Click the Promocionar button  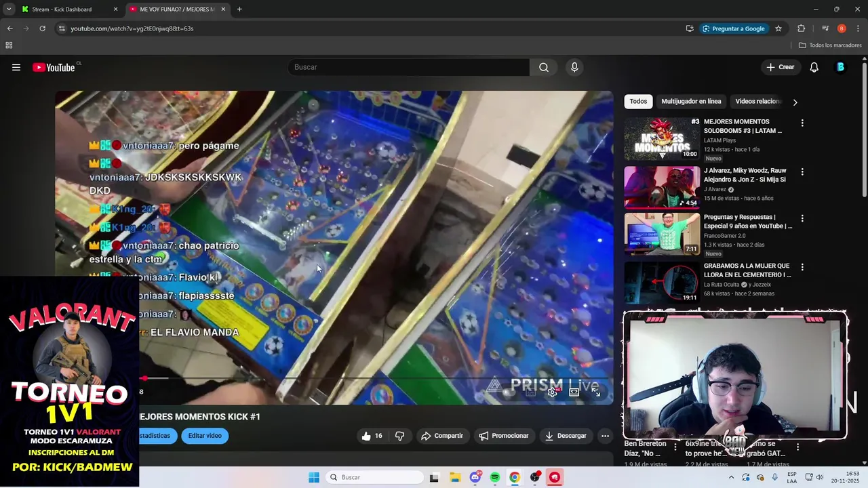click(x=503, y=436)
